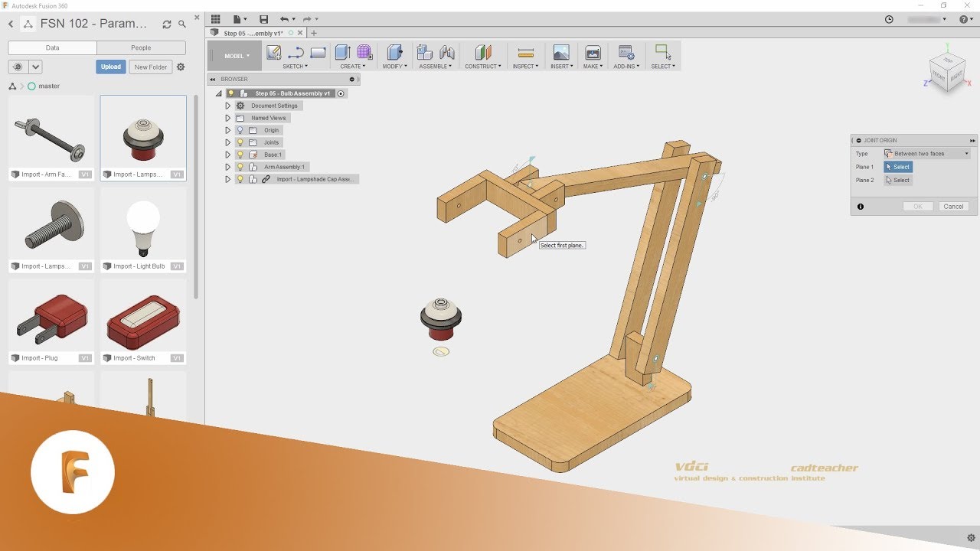Cancel the Joint Origin dialog
The image size is (980, 551).
tap(953, 207)
